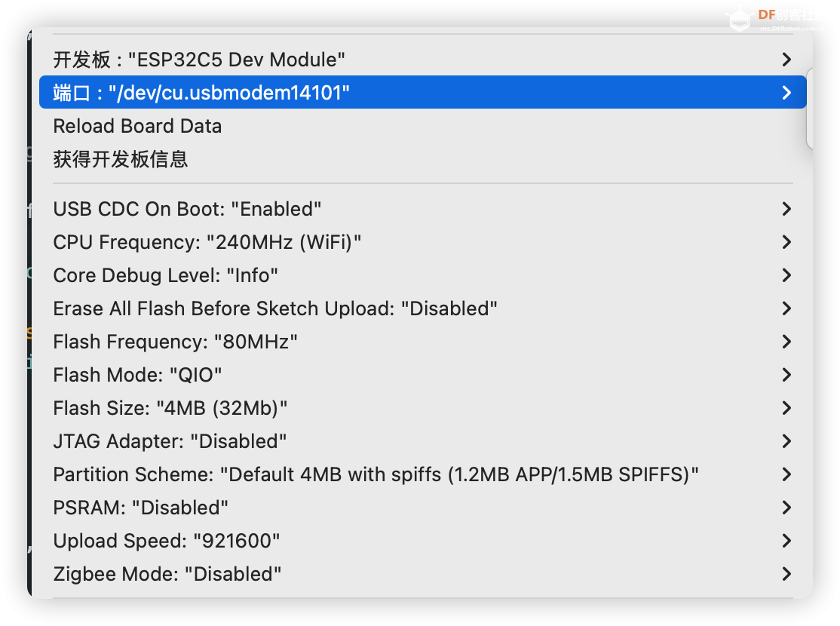Viewport: 840px width, 626px height.
Task: Open the Flash Size 4MB option
Action: pyautogui.click(x=170, y=408)
